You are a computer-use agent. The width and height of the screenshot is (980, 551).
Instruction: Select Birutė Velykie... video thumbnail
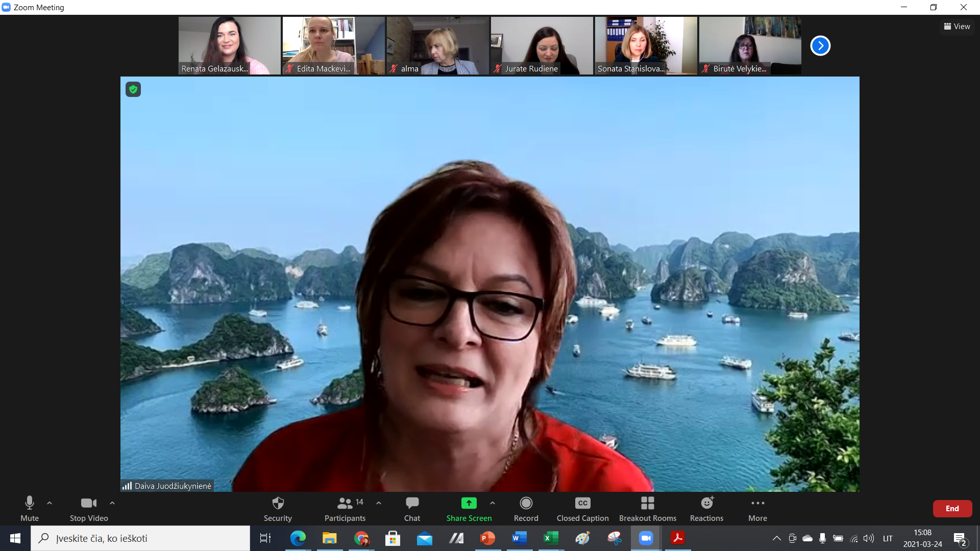pyautogui.click(x=750, y=46)
